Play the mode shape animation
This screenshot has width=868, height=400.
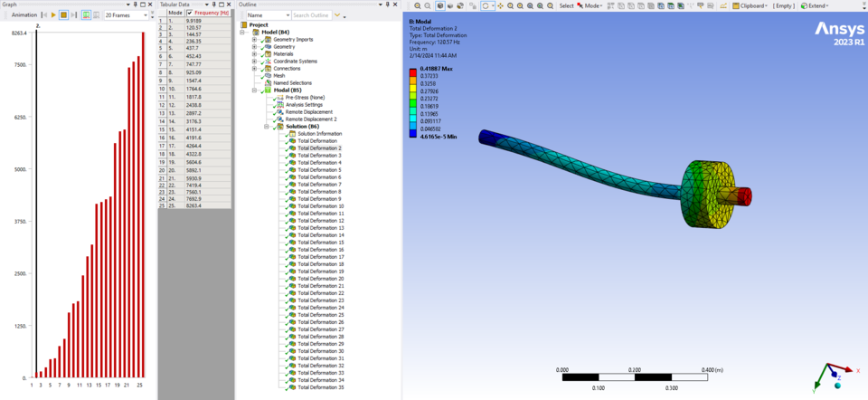[53, 15]
